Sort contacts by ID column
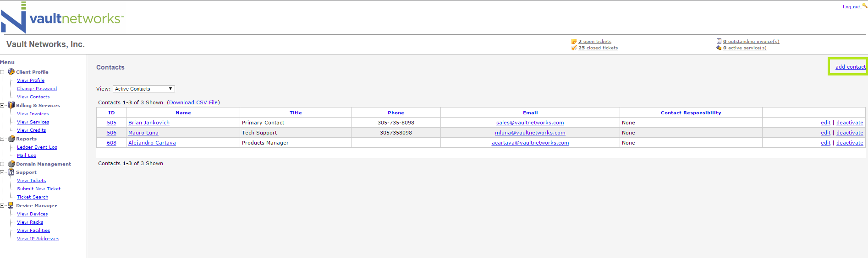 click(x=111, y=113)
